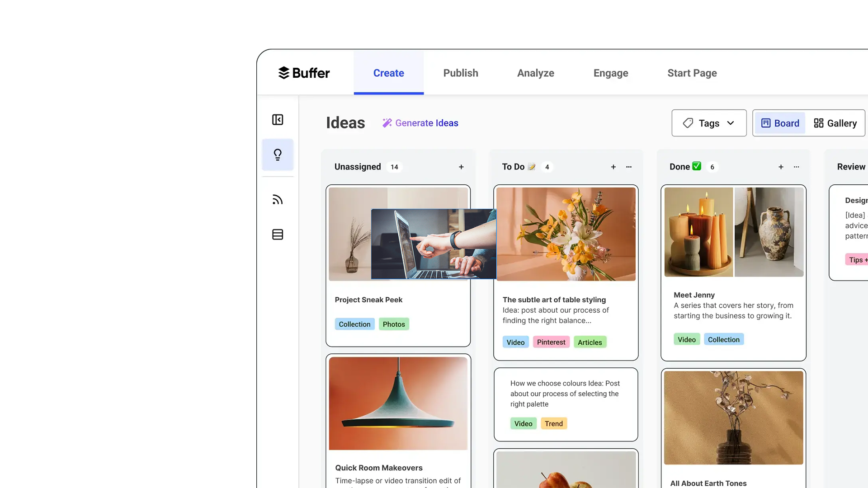Add idea to To Do column
The width and height of the screenshot is (868, 488).
click(613, 167)
